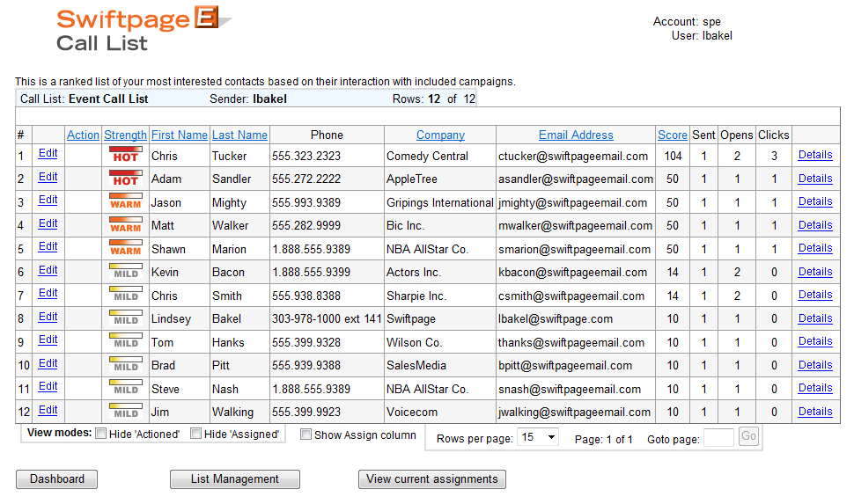Click the WARM strength icon for Jason Mighty
Image resolution: width=854 pixels, height=504 pixels.
[126, 201]
